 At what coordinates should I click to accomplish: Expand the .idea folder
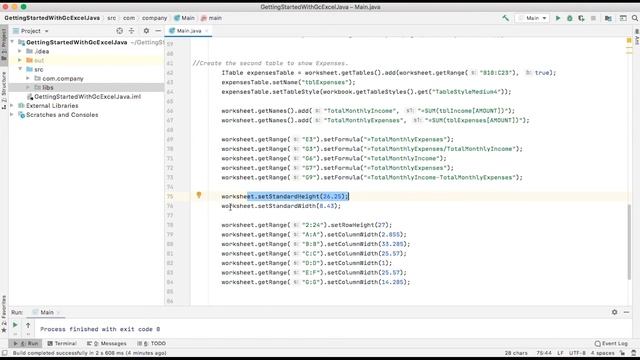pyautogui.click(x=20, y=51)
